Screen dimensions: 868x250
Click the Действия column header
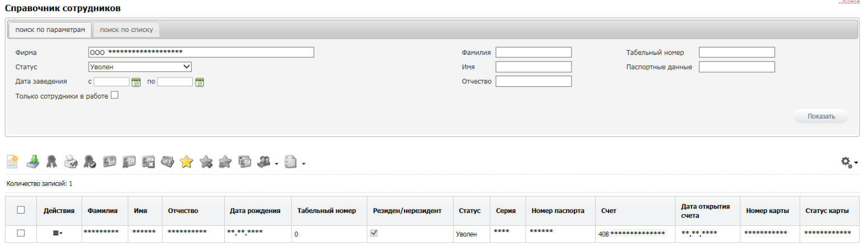click(59, 211)
